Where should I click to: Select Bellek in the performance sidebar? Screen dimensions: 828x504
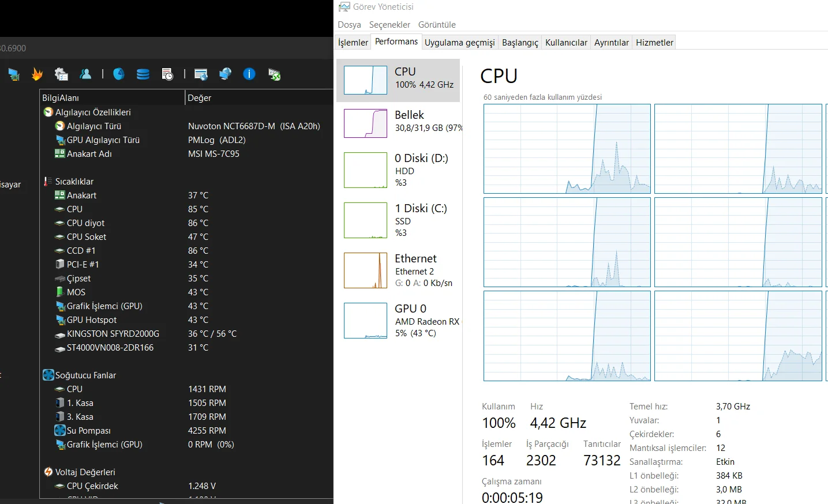[x=398, y=123]
